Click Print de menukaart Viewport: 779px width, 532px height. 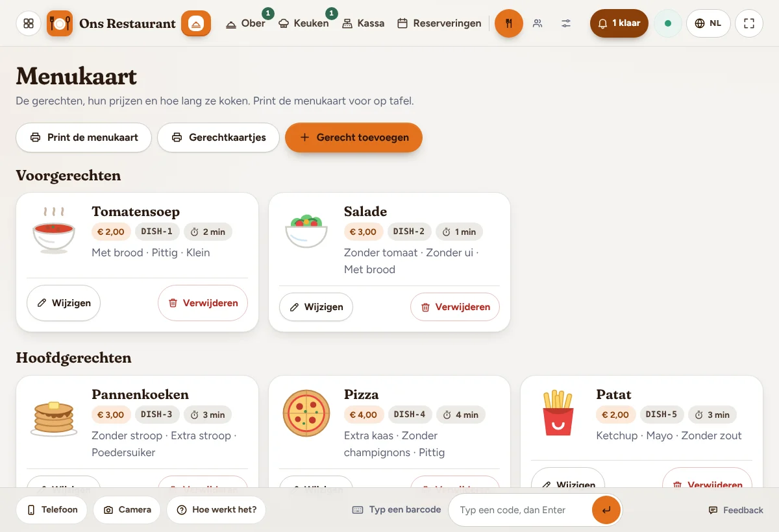click(x=84, y=138)
